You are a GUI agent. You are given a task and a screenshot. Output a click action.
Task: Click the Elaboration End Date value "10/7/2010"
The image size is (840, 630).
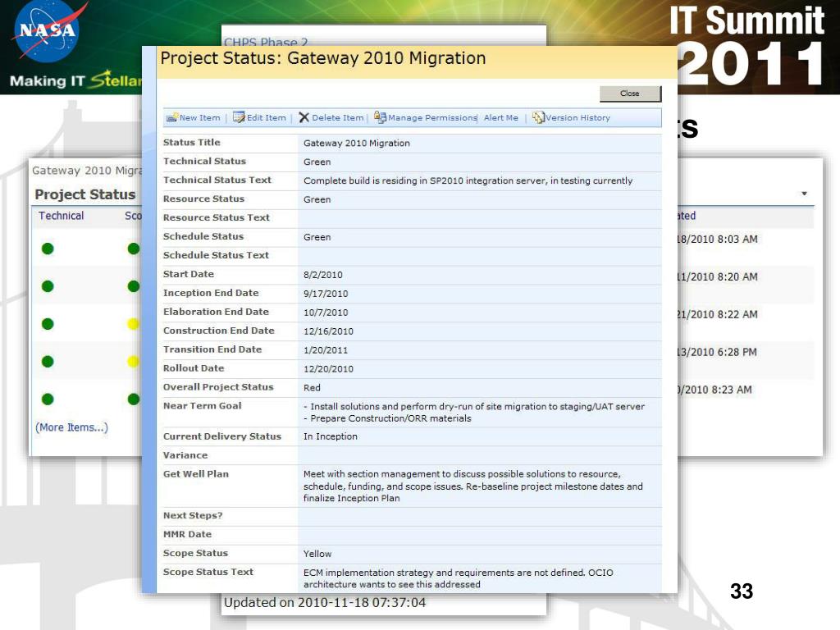326,313
